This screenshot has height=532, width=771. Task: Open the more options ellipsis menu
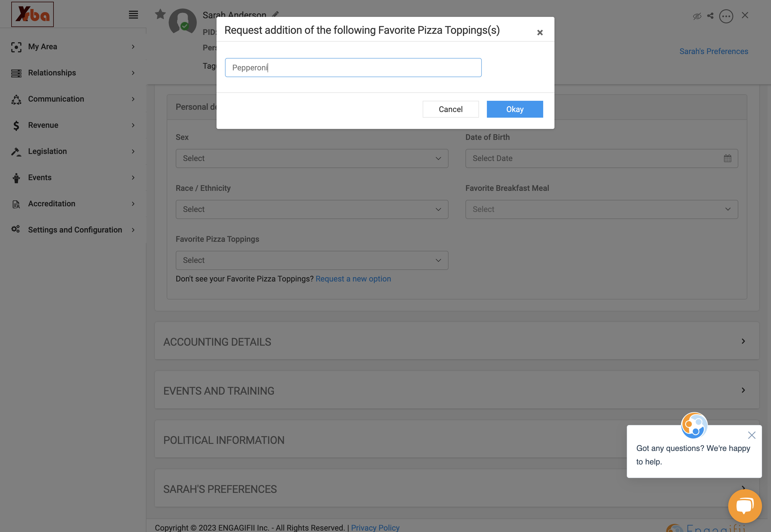(x=726, y=16)
